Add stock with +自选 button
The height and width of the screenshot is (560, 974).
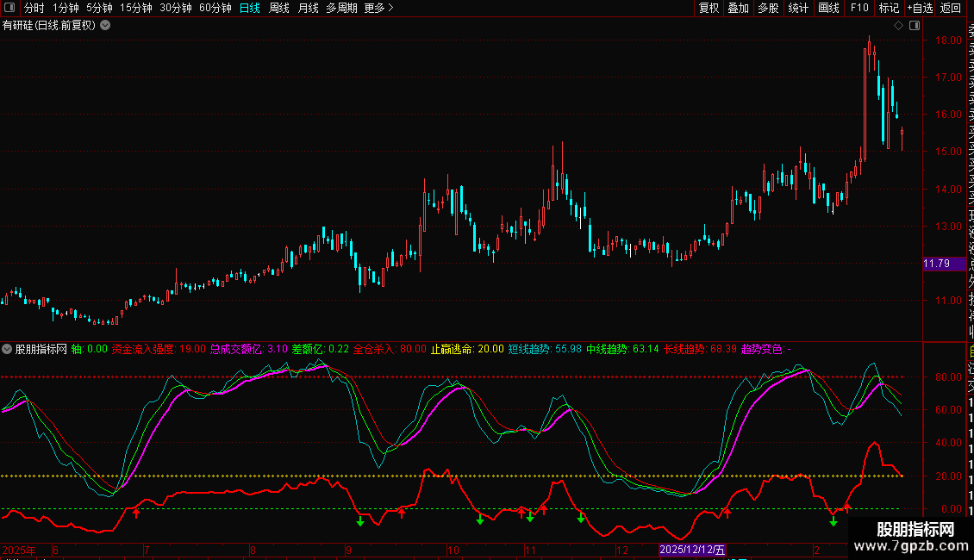tap(920, 8)
